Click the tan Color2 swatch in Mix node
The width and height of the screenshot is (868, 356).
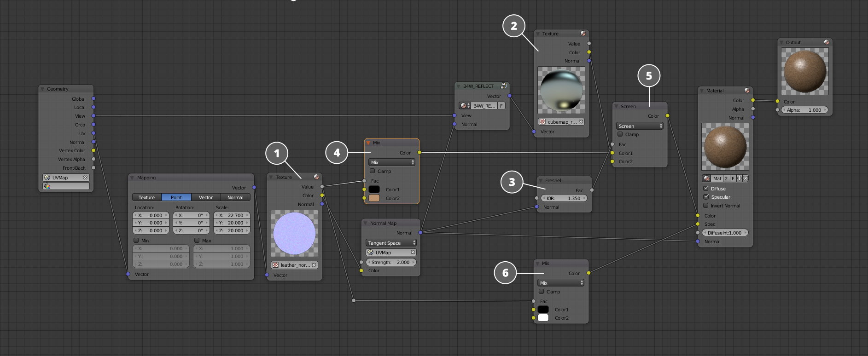click(374, 198)
